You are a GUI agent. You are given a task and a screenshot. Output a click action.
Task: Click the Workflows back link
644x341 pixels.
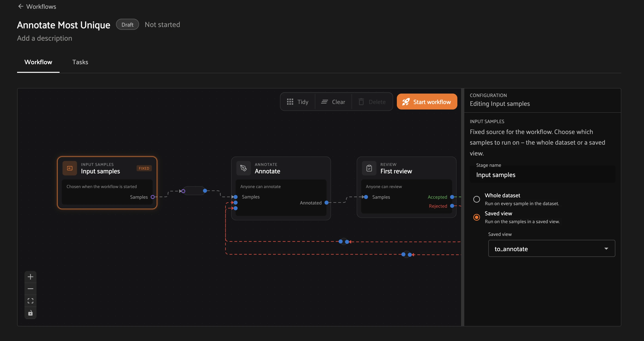coord(37,6)
